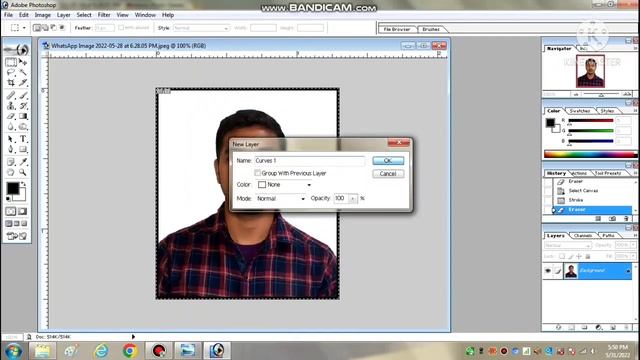Toggle Anti-aliased checkbox in options bar
640x360 pixels.
[121, 28]
